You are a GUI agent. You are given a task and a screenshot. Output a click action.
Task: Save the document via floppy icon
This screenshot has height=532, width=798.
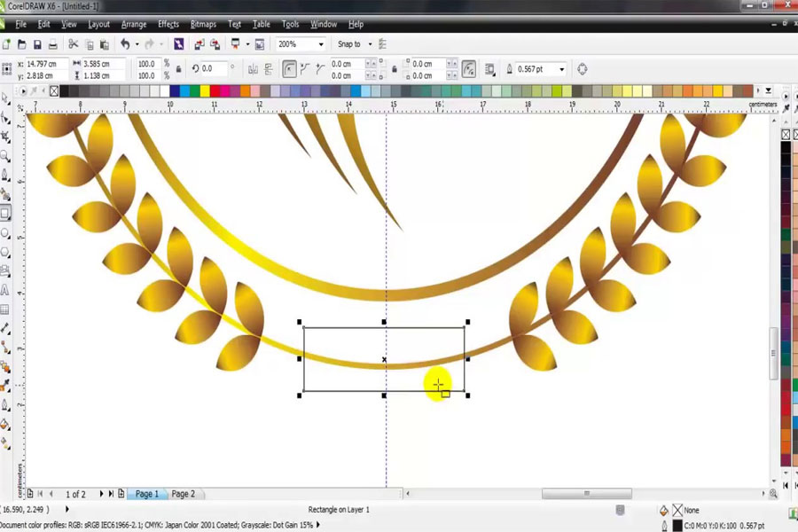pyautogui.click(x=37, y=44)
